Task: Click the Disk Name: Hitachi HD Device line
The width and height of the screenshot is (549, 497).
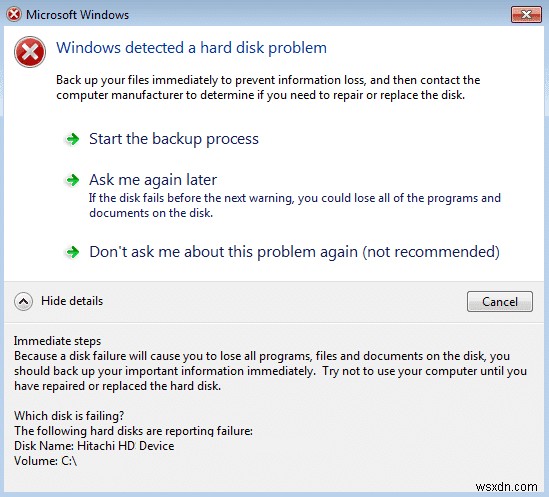Action: coord(94,446)
